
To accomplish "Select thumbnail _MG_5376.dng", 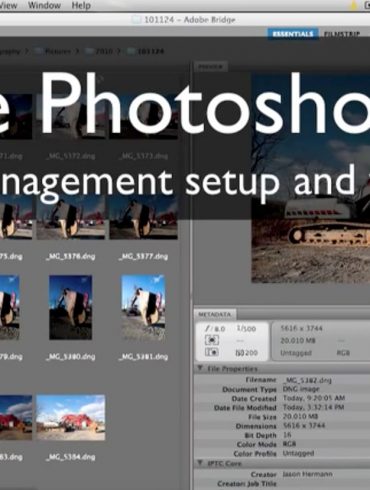I will [x=71, y=217].
